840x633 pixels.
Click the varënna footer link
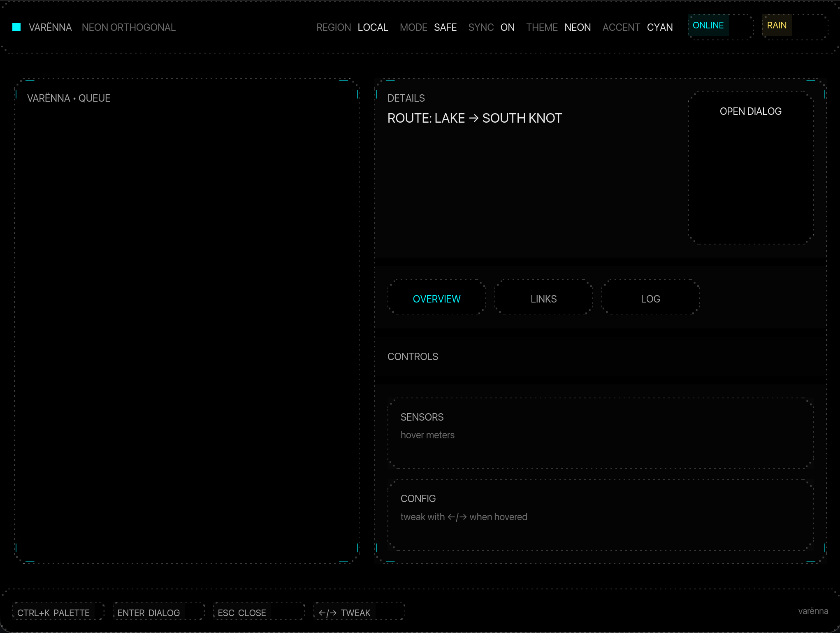pos(813,611)
